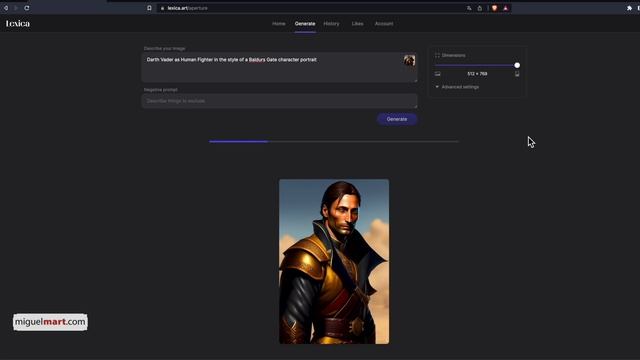Image resolution: width=640 pixels, height=360 pixels.
Task: Click the share icon in the address bar
Action: tap(480, 8)
